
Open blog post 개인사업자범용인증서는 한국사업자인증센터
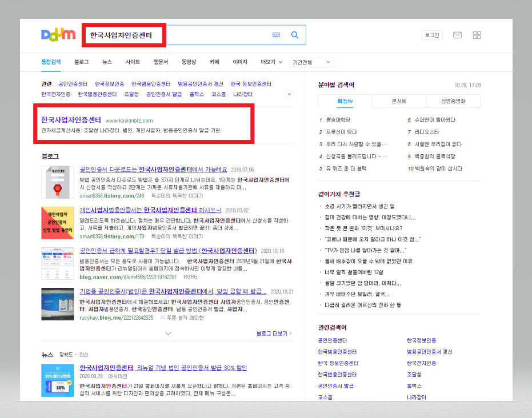pyautogui.click(x=150, y=210)
